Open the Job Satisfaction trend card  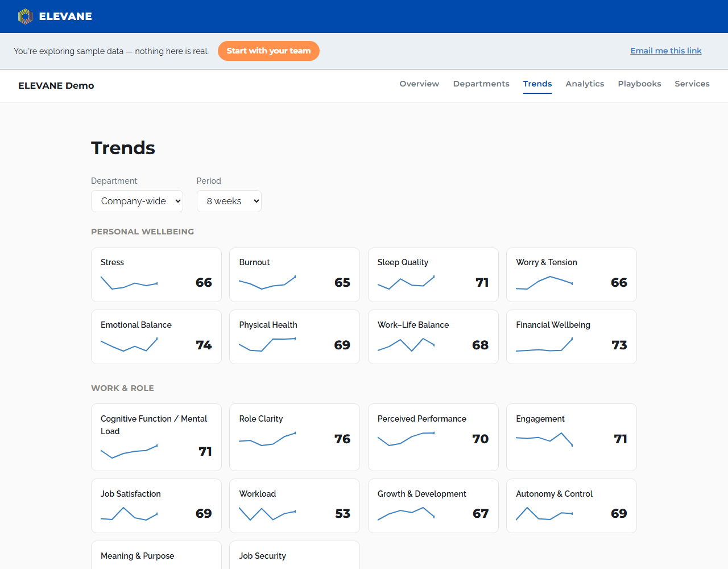156,506
